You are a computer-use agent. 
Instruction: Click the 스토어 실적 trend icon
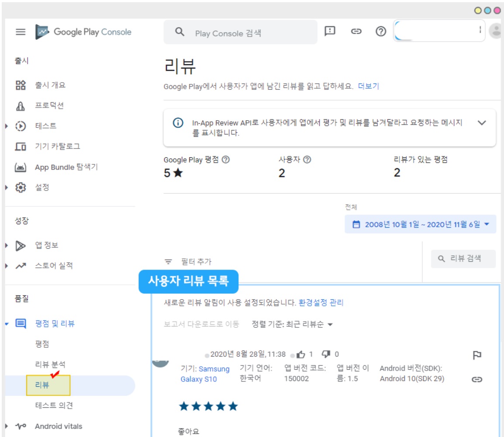(21, 266)
